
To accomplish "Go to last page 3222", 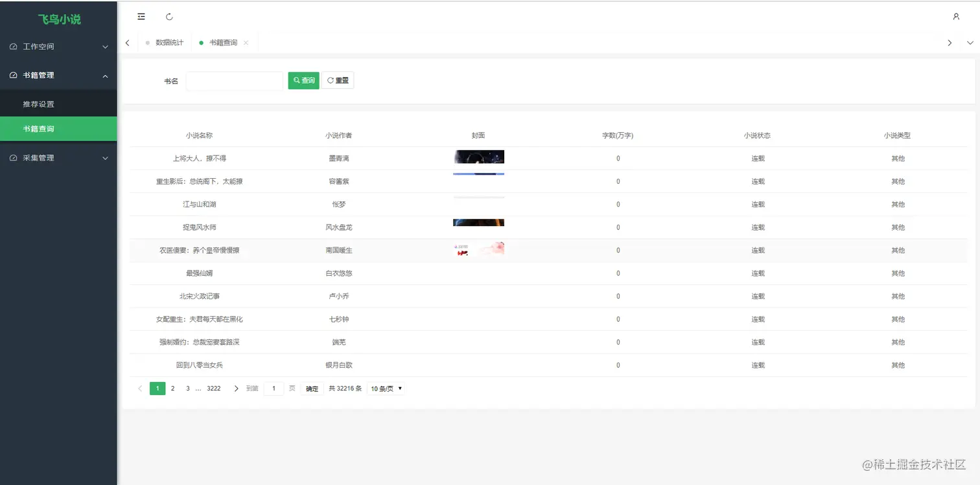I will coord(214,389).
